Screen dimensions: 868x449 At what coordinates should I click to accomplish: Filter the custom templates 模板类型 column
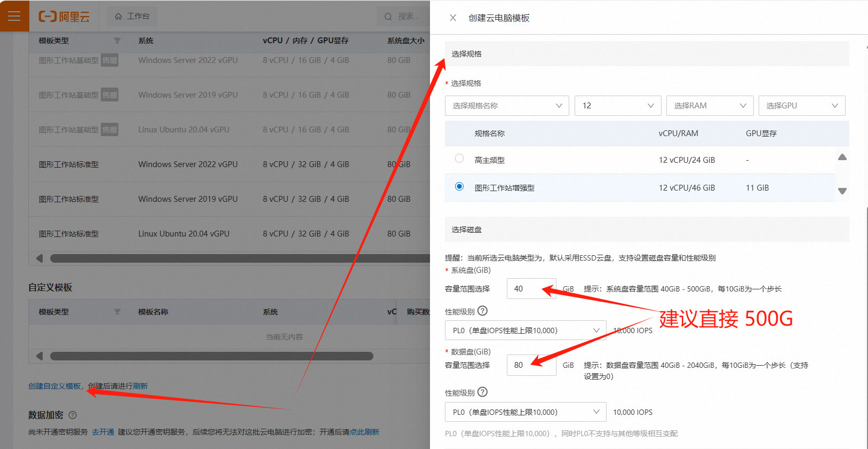coord(117,312)
